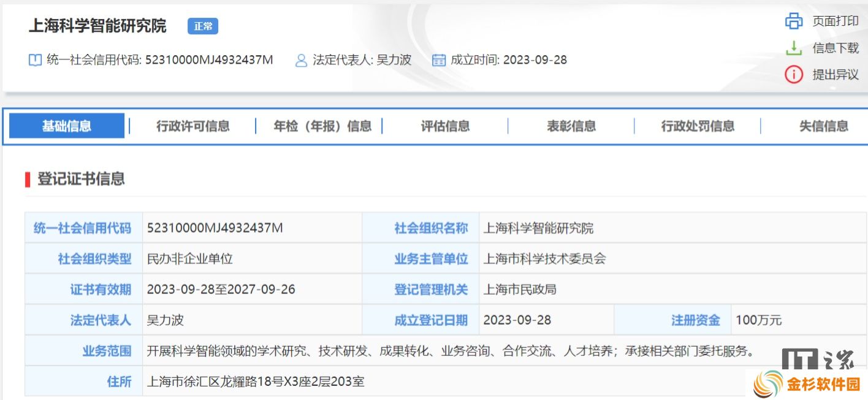Viewport: 868px width, 400px height.
Task: Click the value 上海市民政局
Action: click(x=520, y=289)
